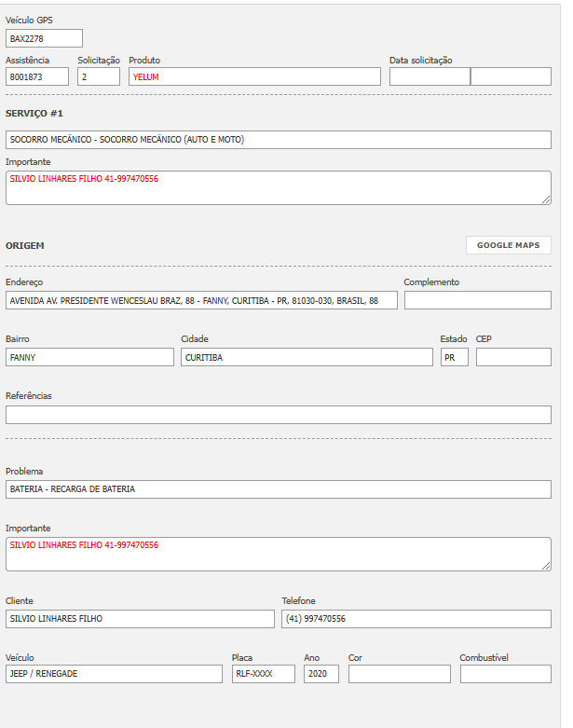
Task: Click the Veículo GPS field showing BAX2278
Action: pos(44,38)
